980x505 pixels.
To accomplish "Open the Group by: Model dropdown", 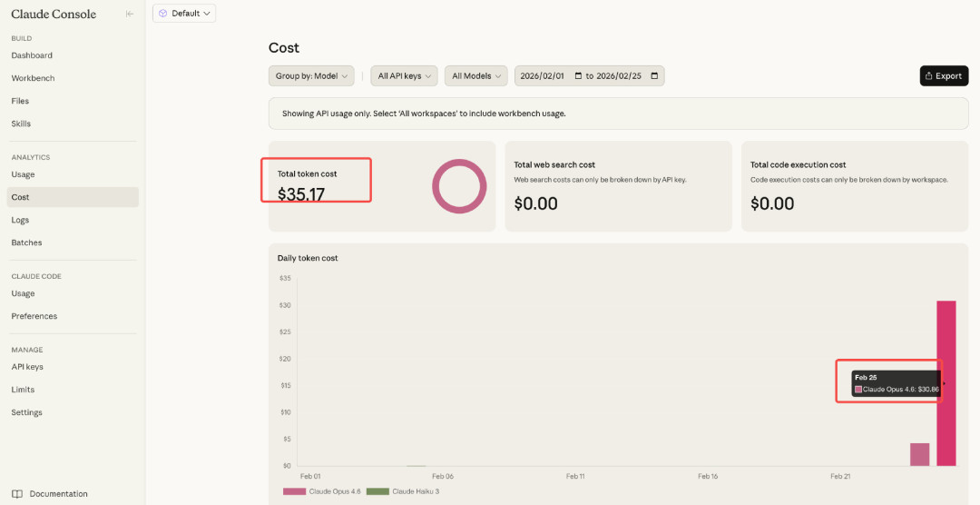I will (x=311, y=75).
